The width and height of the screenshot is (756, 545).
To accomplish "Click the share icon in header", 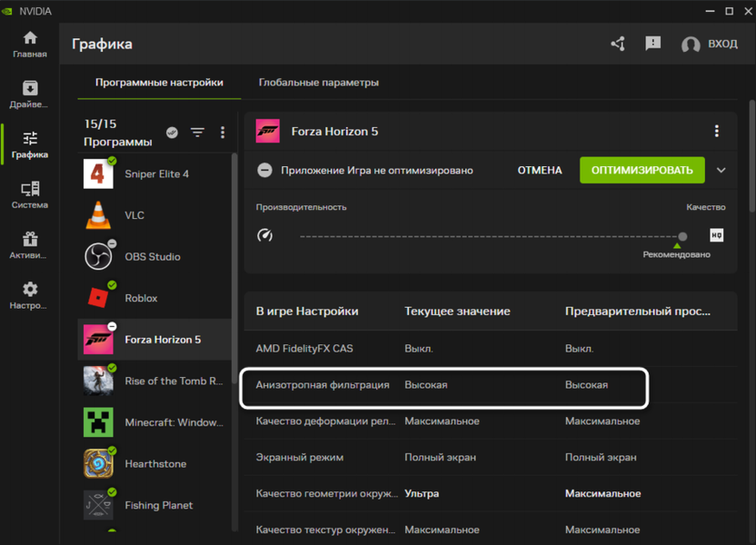I will [x=618, y=44].
